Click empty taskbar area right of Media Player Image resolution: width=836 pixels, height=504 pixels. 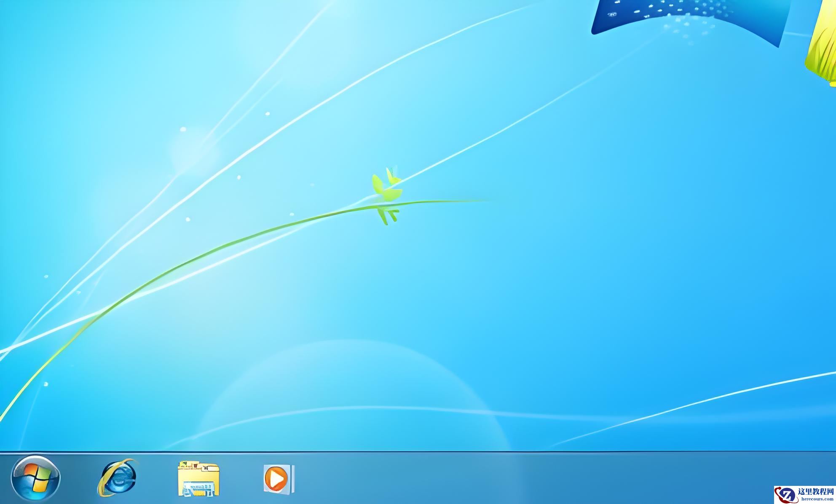[x=506, y=479]
